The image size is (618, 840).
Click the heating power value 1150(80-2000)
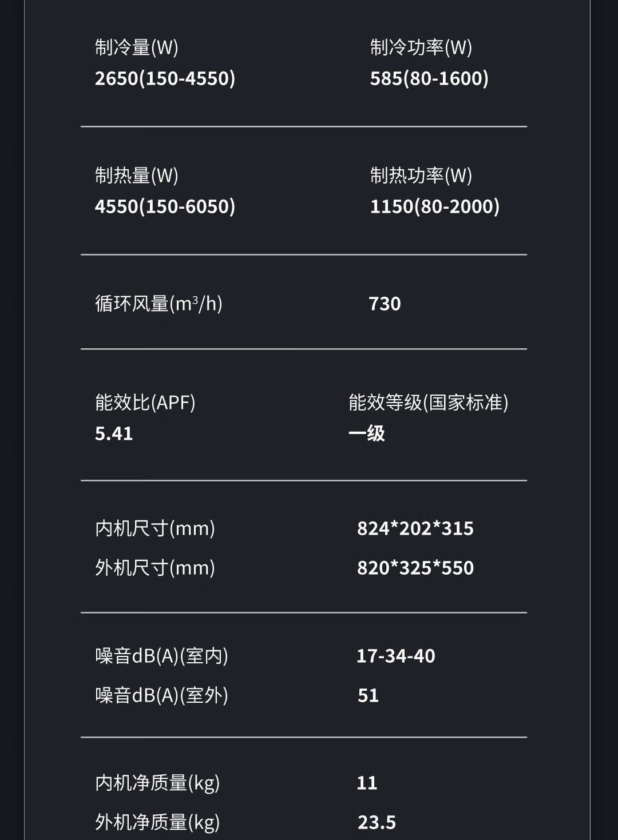435,206
